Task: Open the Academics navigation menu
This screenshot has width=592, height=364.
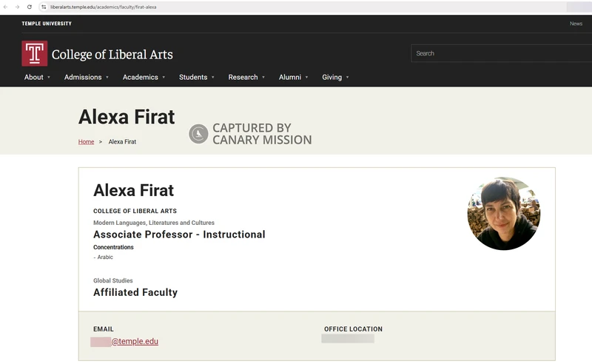Action: [141, 77]
